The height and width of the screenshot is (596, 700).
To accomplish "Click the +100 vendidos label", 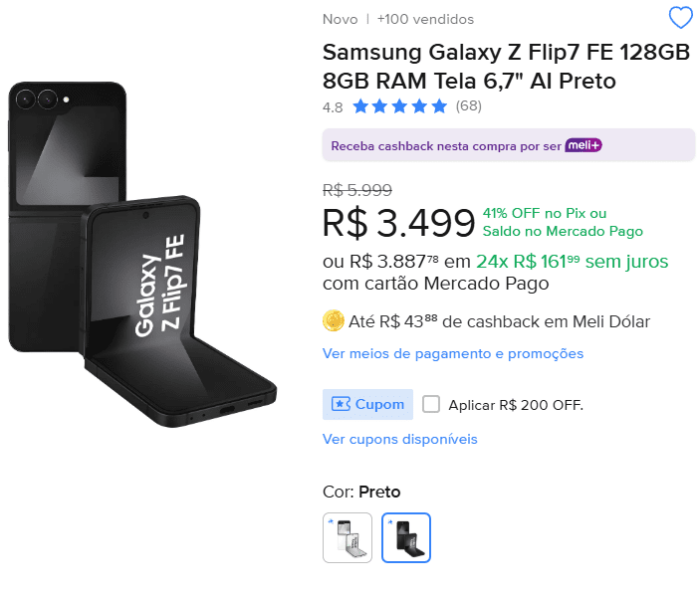I will pos(425,19).
